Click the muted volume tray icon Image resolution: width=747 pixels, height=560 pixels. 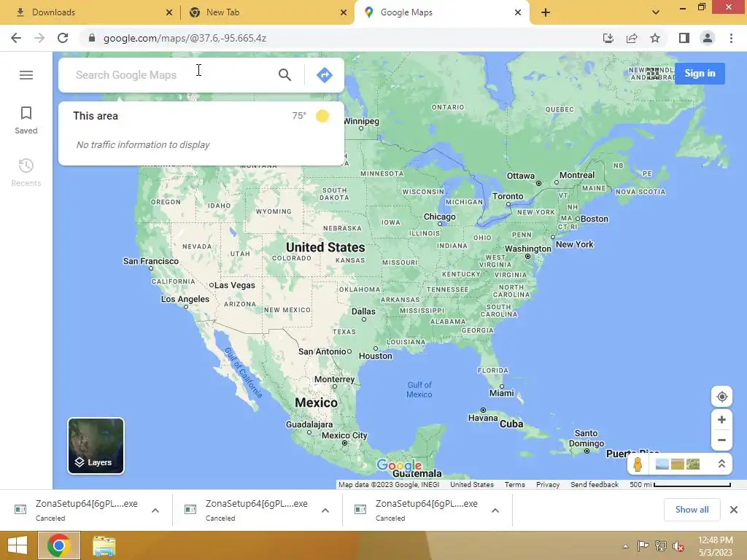click(x=678, y=546)
